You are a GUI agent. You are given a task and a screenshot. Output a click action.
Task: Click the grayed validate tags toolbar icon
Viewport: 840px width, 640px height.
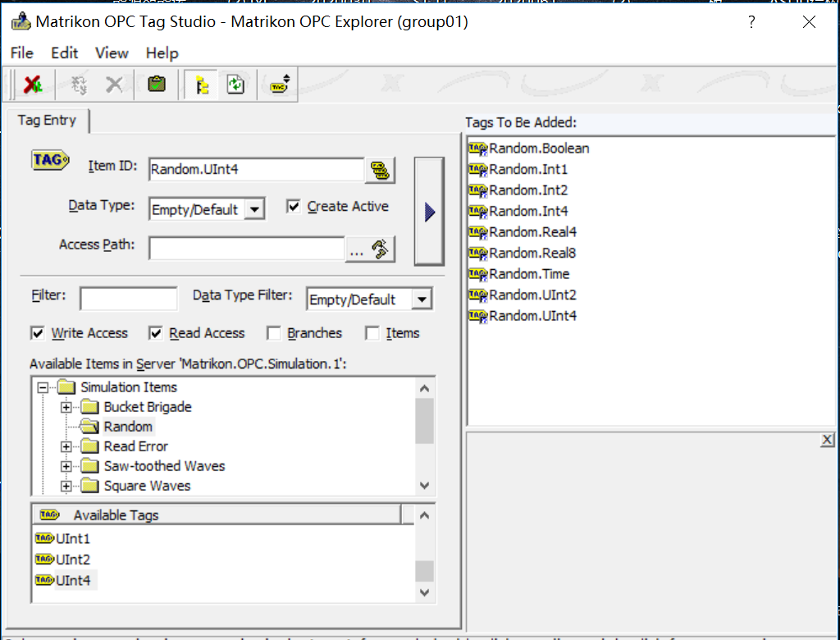[x=79, y=85]
